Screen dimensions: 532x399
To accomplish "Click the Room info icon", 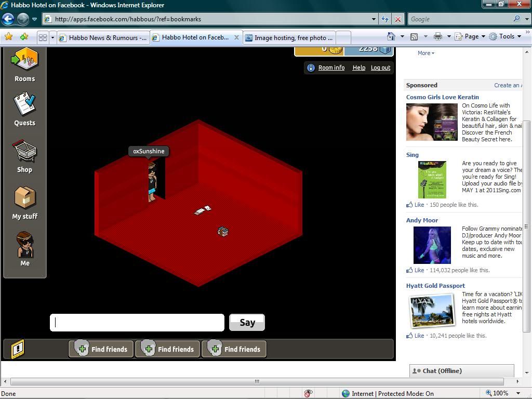I will point(311,68).
